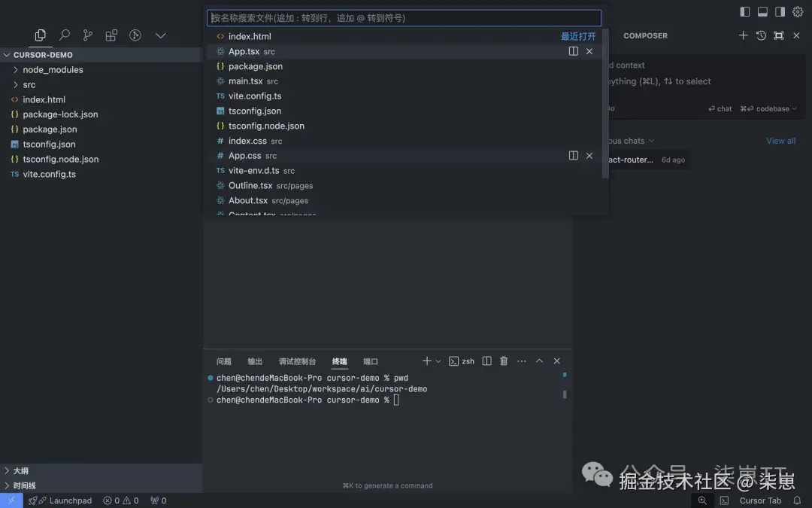Open codebase dropdown in composer
This screenshot has height=508, width=812.
768,109
